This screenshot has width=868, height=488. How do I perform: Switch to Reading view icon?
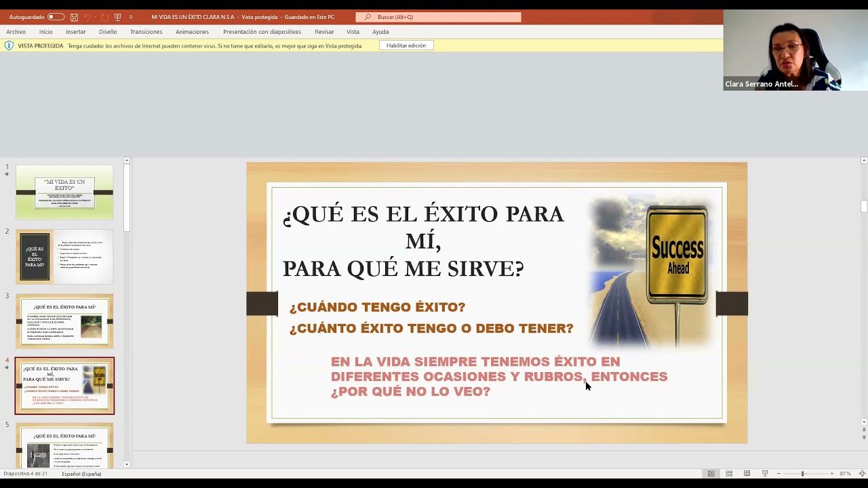pos(747,474)
